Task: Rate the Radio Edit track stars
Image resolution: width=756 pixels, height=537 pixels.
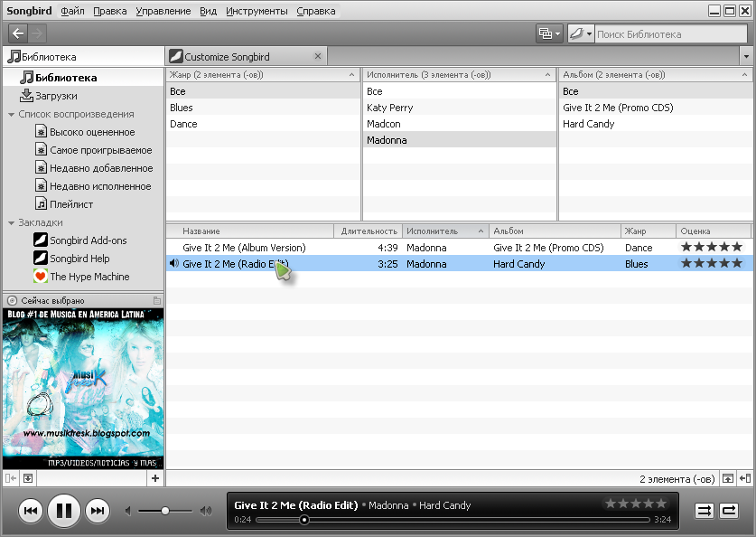Action: [x=711, y=263]
